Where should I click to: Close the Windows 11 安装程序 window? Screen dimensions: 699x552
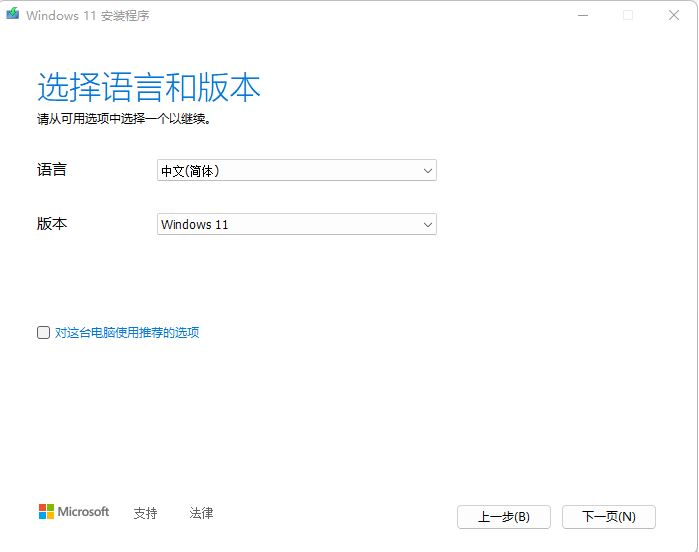(674, 15)
